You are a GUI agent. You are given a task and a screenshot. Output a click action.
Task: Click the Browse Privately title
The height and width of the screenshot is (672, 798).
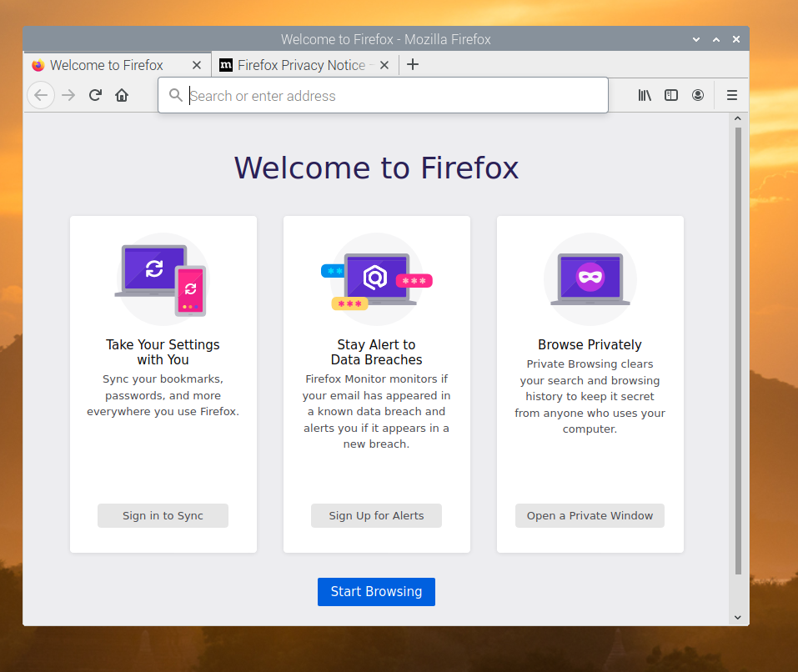[590, 345]
